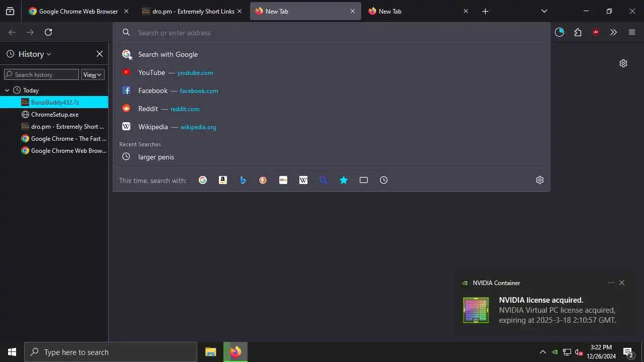The image size is (644, 362).
Task: Open the Extensions puzzle icon
Action: [x=578, y=32]
